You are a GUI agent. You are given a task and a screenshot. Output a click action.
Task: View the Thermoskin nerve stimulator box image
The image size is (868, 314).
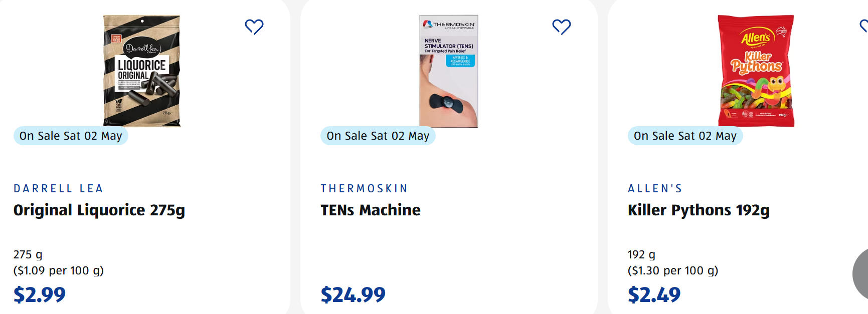(449, 71)
